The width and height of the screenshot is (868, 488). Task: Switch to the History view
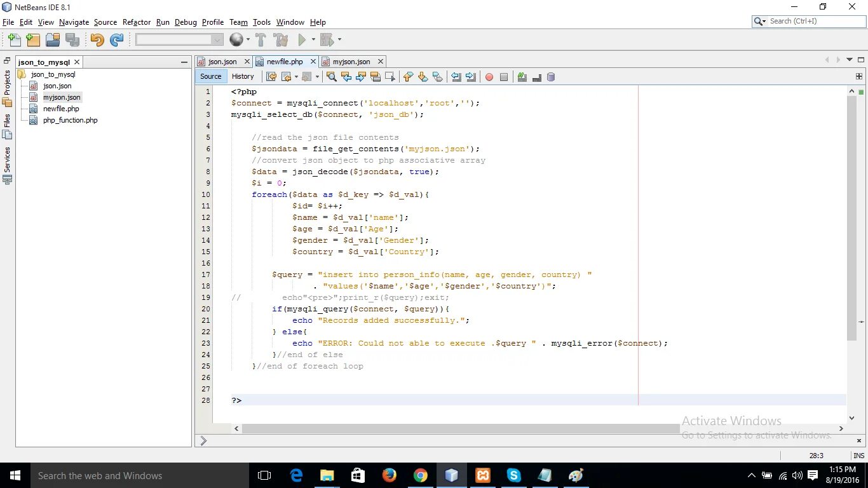(243, 76)
